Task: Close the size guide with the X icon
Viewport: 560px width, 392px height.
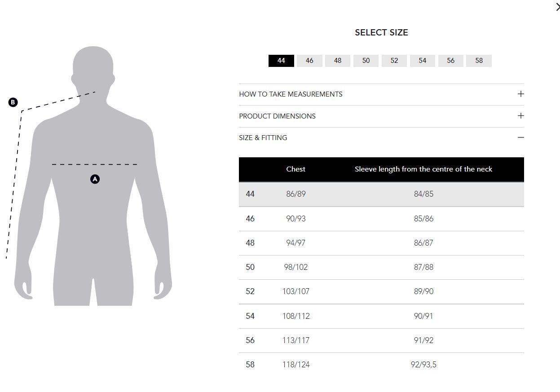Action: [557, 7]
